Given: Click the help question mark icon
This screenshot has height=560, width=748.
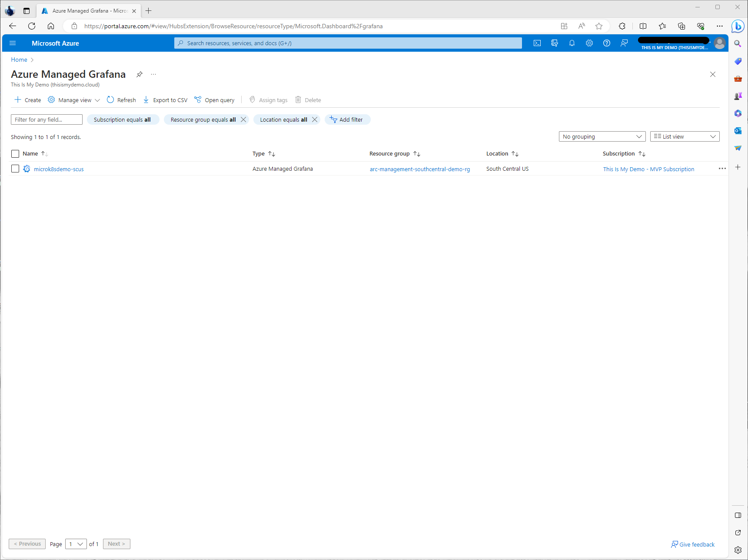Looking at the screenshot, I should pos(607,43).
